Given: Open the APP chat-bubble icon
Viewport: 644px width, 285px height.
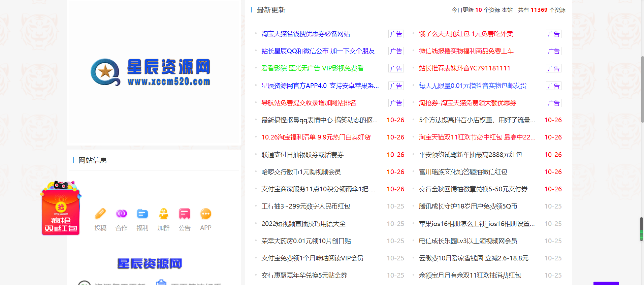Looking at the screenshot, I should click(x=206, y=214).
